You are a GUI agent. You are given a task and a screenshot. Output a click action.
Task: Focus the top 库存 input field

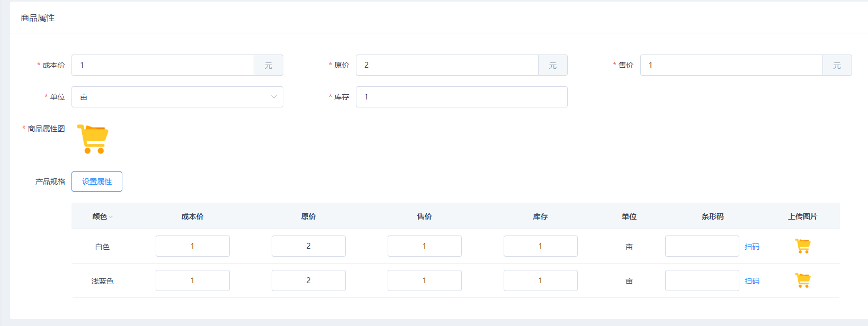click(461, 97)
